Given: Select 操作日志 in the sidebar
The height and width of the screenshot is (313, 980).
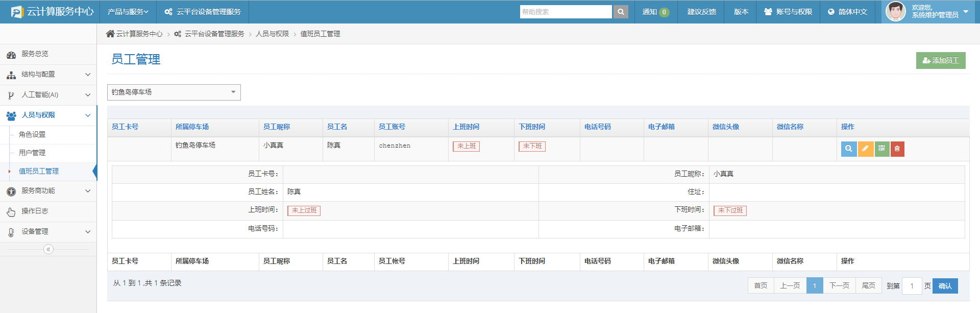Looking at the screenshot, I should [35, 211].
